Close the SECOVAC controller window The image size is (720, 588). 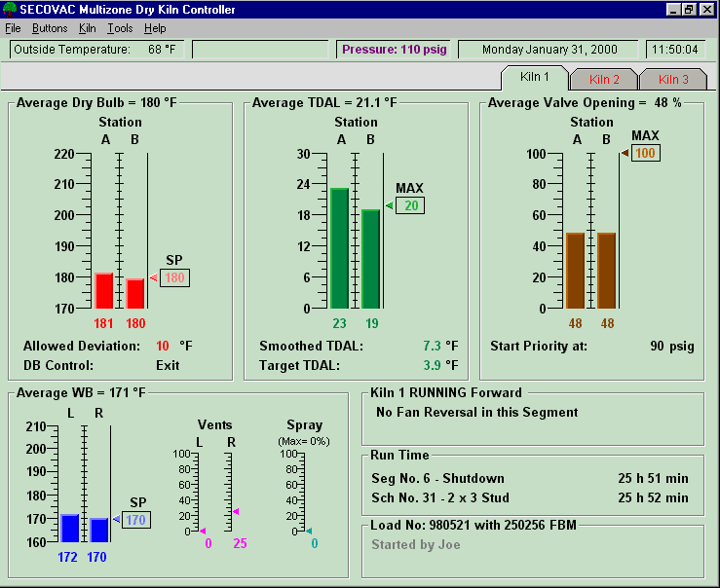[706, 10]
